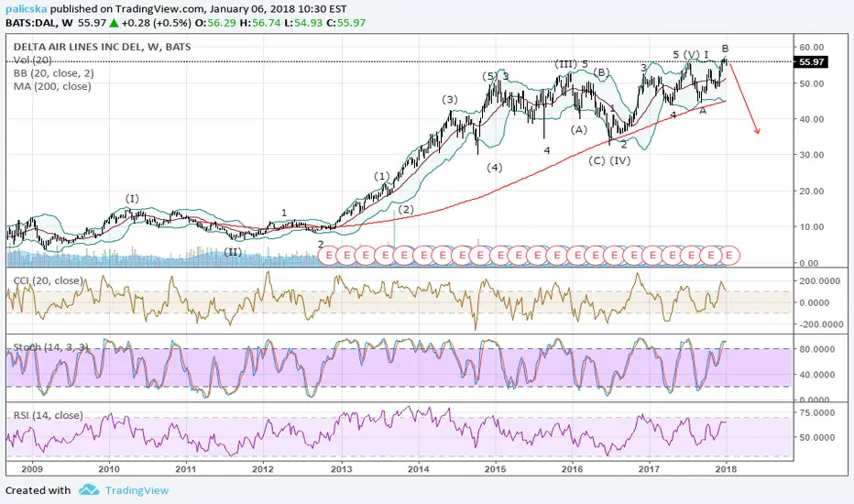Screen dimensions: 854x504
Task: Click the C:55.97 close value
Action: [345, 23]
